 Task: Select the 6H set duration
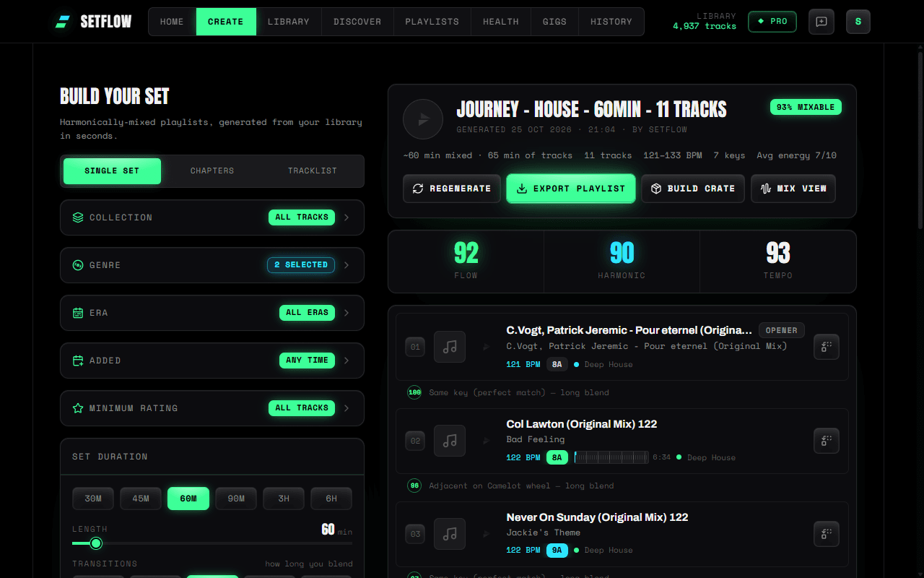click(331, 499)
